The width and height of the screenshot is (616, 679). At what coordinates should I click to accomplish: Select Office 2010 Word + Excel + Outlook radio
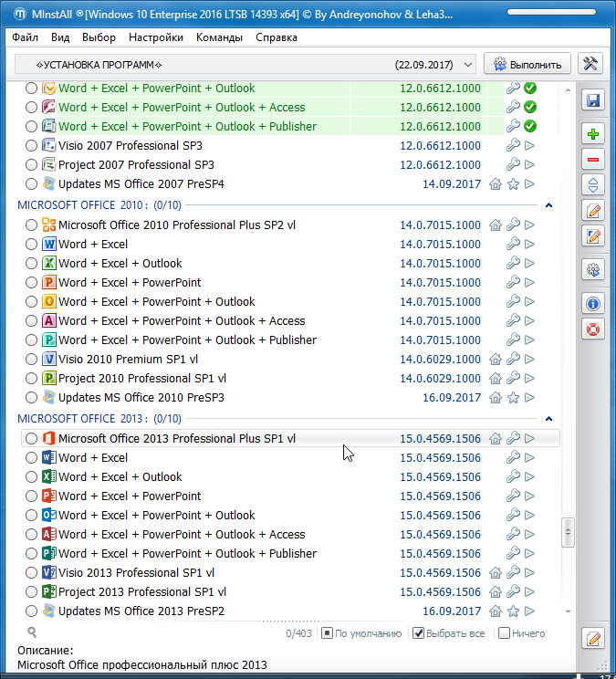31,263
